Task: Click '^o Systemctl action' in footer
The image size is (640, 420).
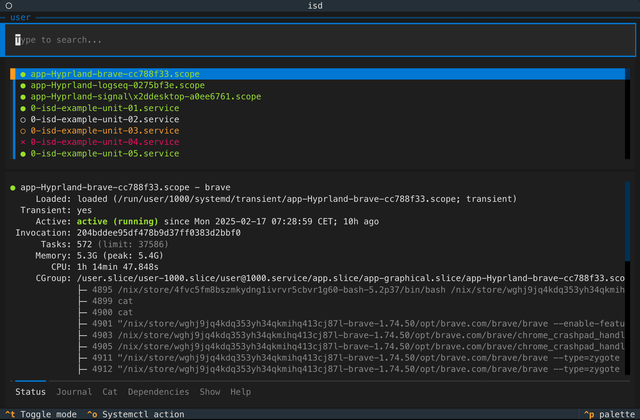Action: [x=136, y=414]
